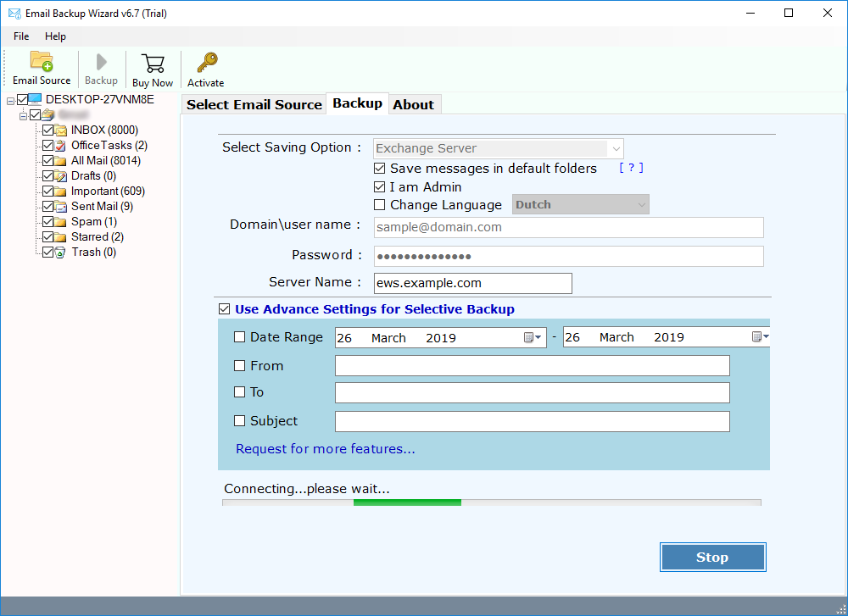
Task: Uncheck the Spam (1) folder checkbox
Action: [x=47, y=221]
